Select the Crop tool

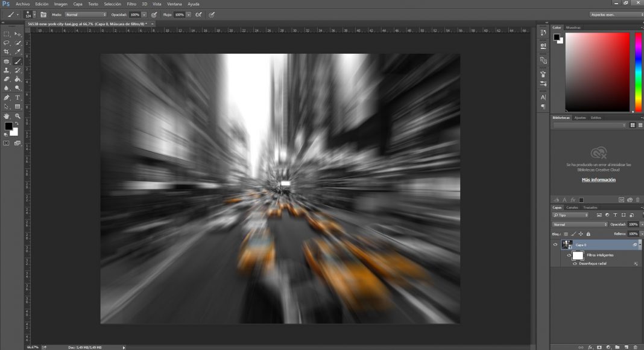8,51
